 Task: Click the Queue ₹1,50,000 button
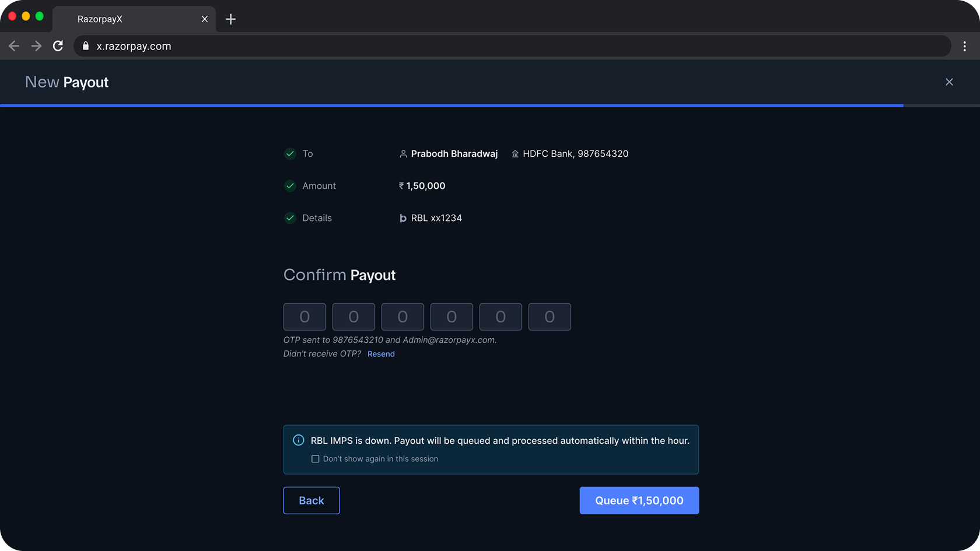(639, 500)
